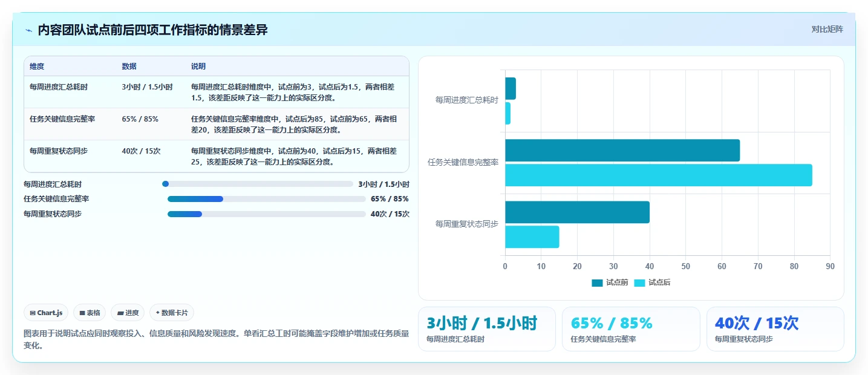Select the Chart.js tag chip
Viewport: 868px width, 375px height.
[x=47, y=313]
